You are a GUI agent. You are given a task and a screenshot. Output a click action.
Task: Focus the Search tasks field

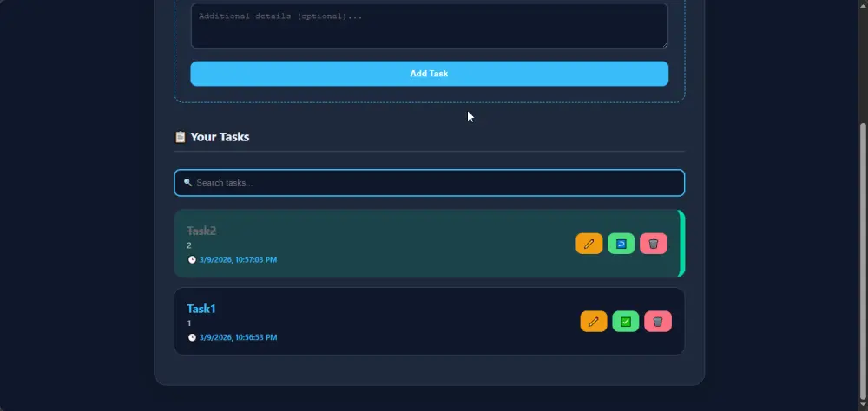[x=429, y=183]
